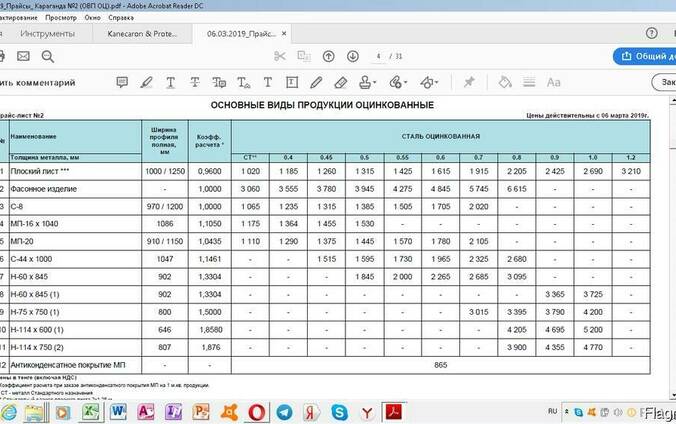Open the Просмотр menu
Screen dimensions: 676x424
[x=61, y=18]
